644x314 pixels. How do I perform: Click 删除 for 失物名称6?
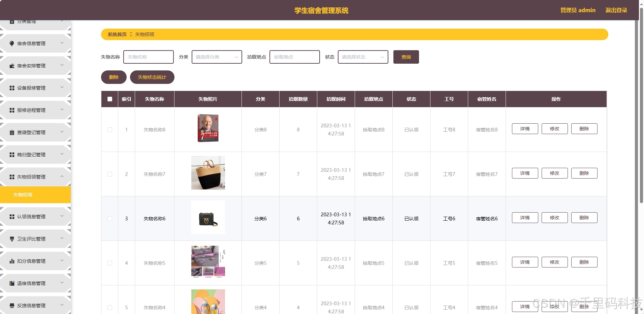(x=584, y=218)
